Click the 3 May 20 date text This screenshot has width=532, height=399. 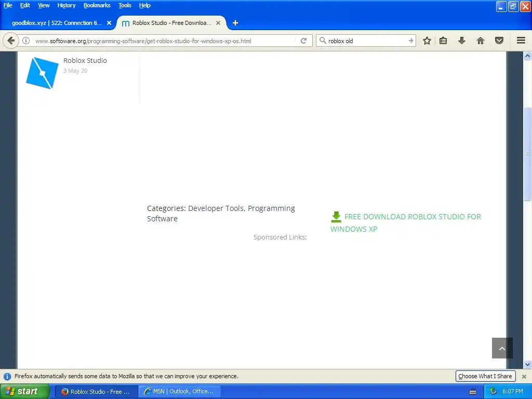coord(75,71)
